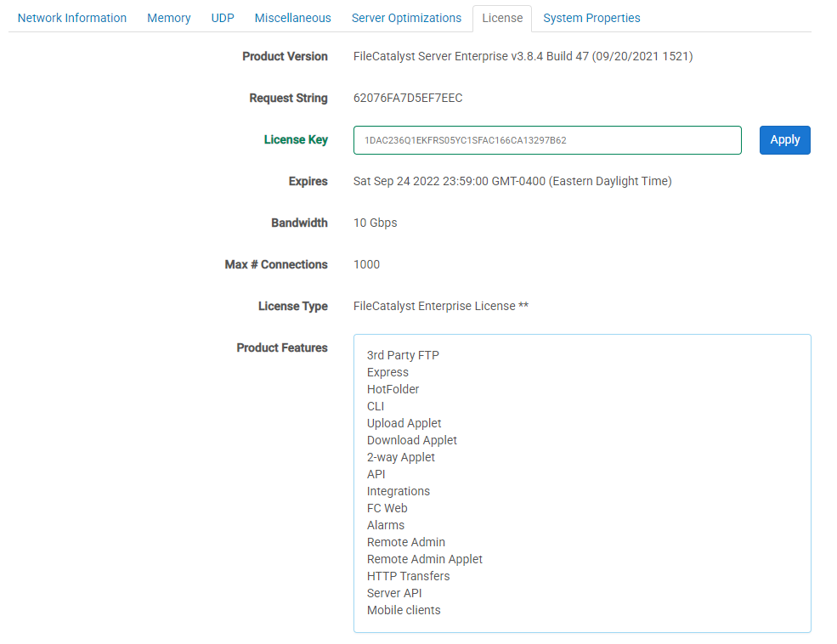Click the Request String value 62076FA7D5EF7EEC
Viewport: 837px width, 644px height.
coord(408,99)
